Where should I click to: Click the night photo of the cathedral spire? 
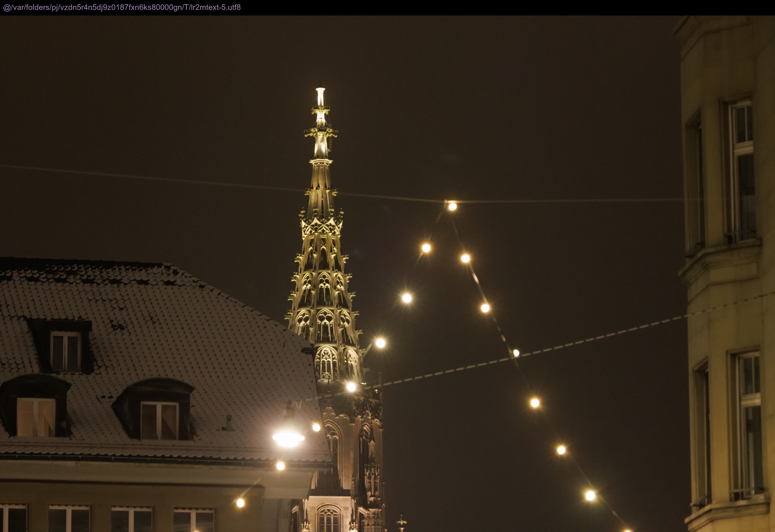[x=387, y=274]
